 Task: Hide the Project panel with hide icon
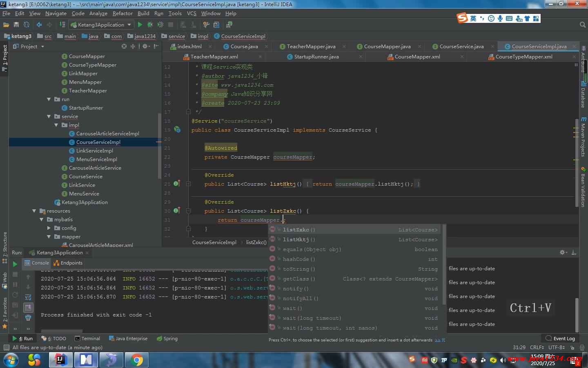pyautogui.click(x=156, y=46)
